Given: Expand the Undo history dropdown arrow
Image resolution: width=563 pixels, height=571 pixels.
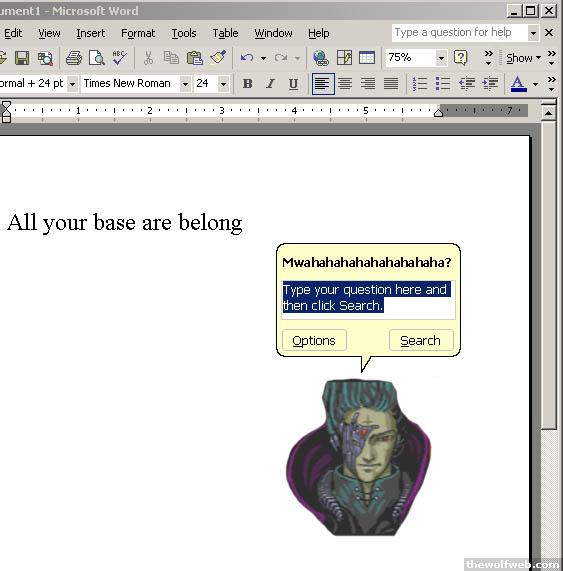Looking at the screenshot, I should pyautogui.click(x=263, y=58).
